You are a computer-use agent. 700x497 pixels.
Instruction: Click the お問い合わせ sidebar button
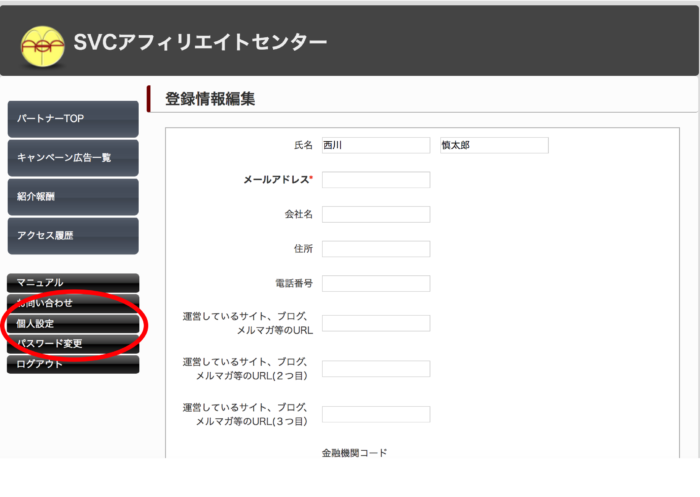[x=73, y=303]
